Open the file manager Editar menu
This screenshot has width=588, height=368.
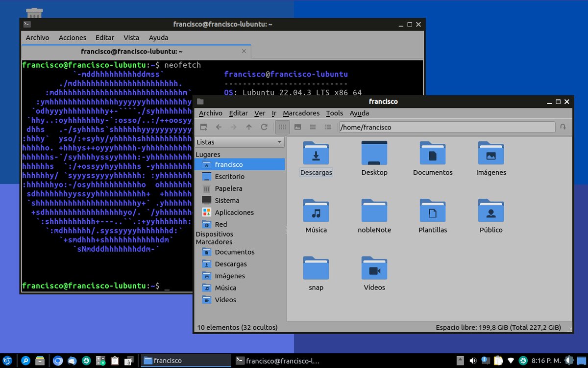click(239, 113)
